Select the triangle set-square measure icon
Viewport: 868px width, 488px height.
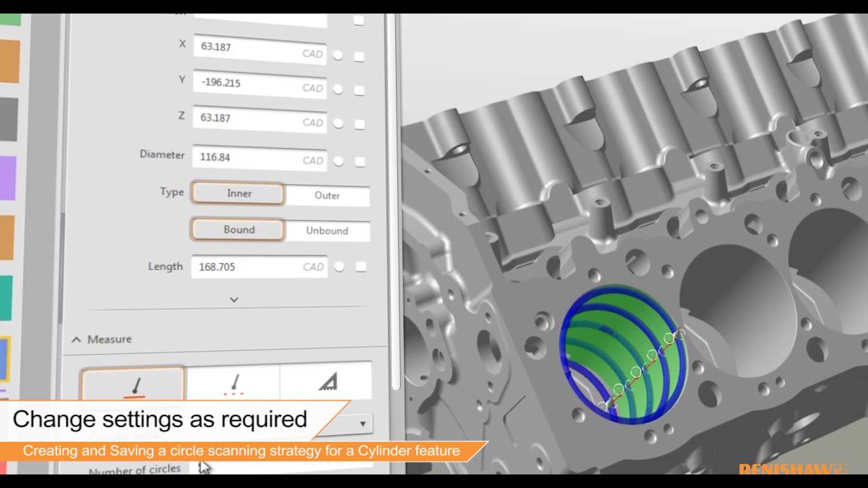tap(326, 382)
